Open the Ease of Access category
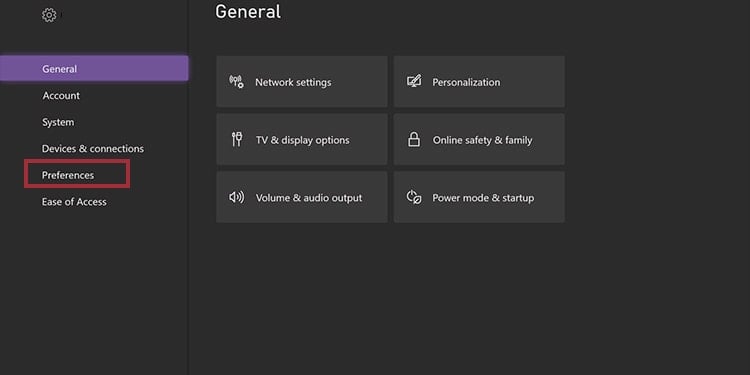The width and height of the screenshot is (750, 375). (74, 202)
